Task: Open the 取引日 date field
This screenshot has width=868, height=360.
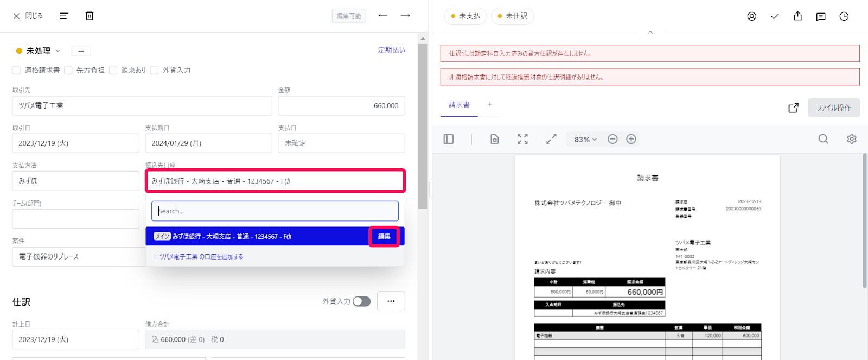Action: point(75,143)
